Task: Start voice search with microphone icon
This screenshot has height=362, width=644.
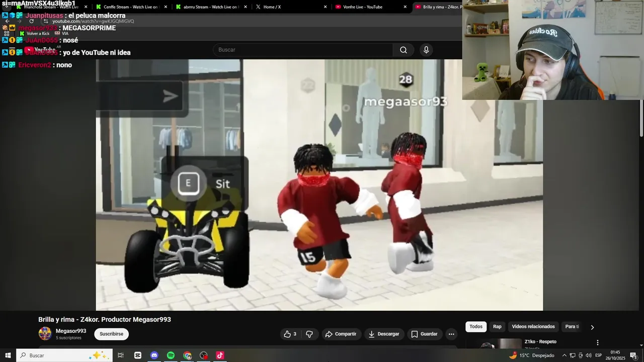Action: [426, 50]
